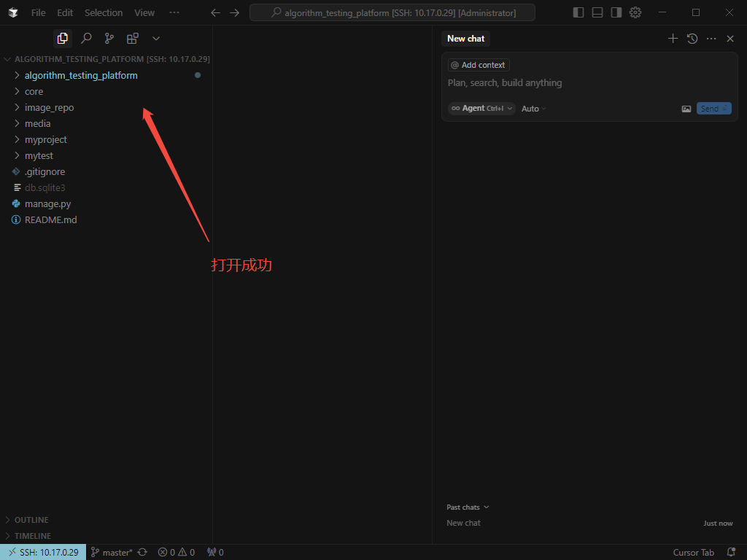Open the File menu

(x=39, y=13)
